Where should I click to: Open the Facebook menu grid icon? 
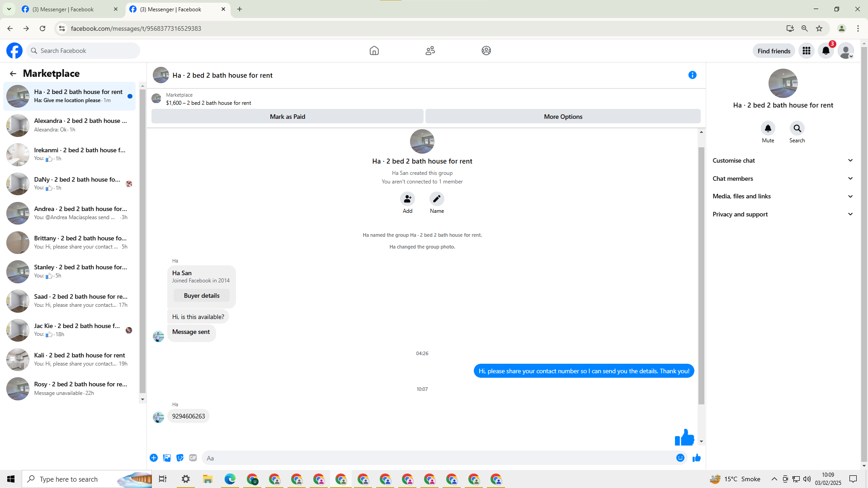(807, 51)
